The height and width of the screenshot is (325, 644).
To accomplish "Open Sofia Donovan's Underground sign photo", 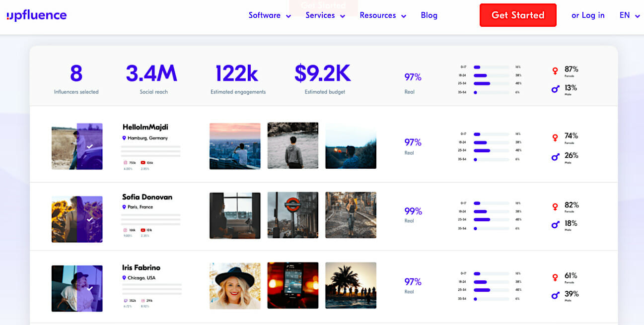I will pyautogui.click(x=293, y=215).
